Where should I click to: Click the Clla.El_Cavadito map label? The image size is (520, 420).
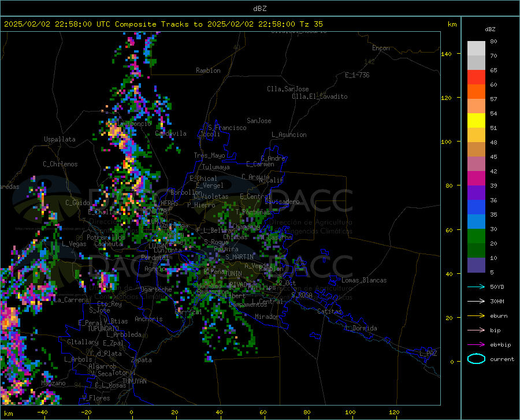coord(320,96)
